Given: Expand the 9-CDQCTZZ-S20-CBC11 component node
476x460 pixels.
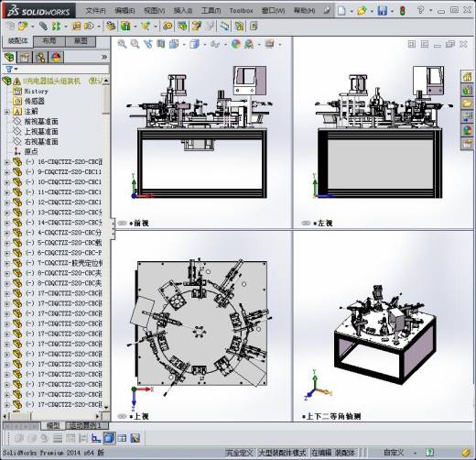Looking at the screenshot, I should tap(6, 172).
